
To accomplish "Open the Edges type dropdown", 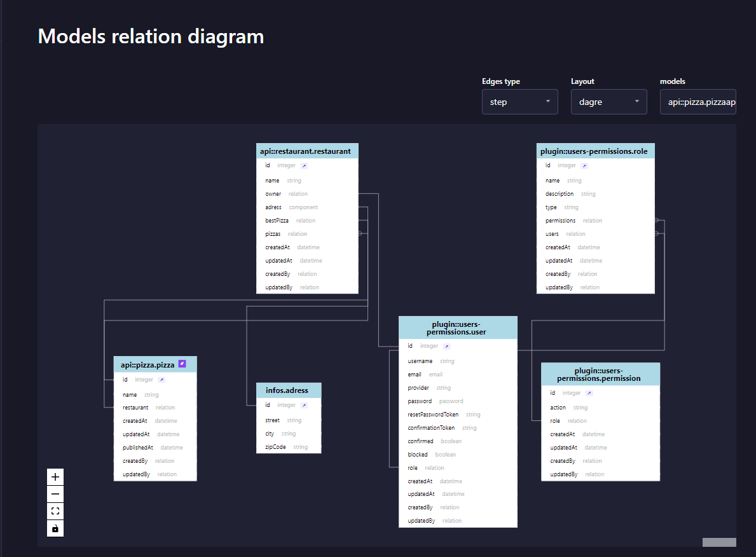I will (x=519, y=102).
